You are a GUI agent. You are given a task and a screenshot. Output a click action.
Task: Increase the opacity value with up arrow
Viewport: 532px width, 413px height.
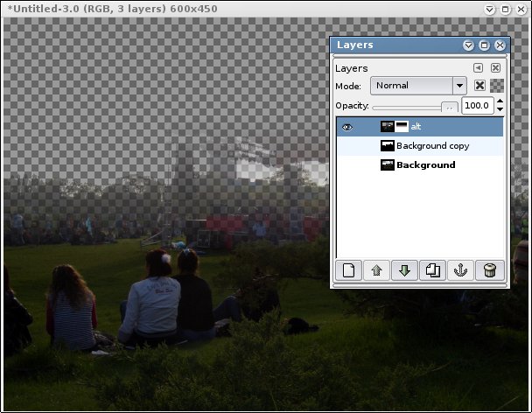pos(500,101)
